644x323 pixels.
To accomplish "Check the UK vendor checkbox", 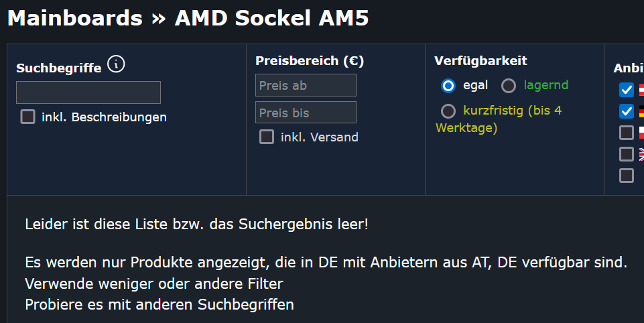I will point(627,154).
